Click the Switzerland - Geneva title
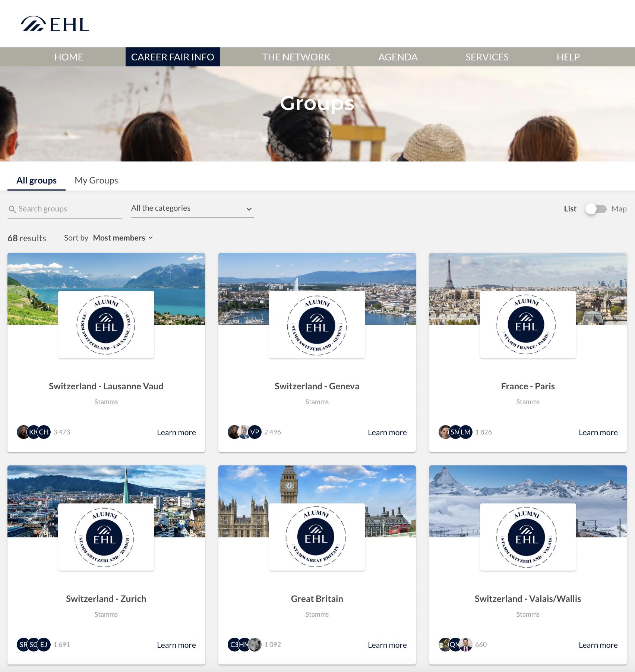The height and width of the screenshot is (672, 635). click(x=317, y=386)
